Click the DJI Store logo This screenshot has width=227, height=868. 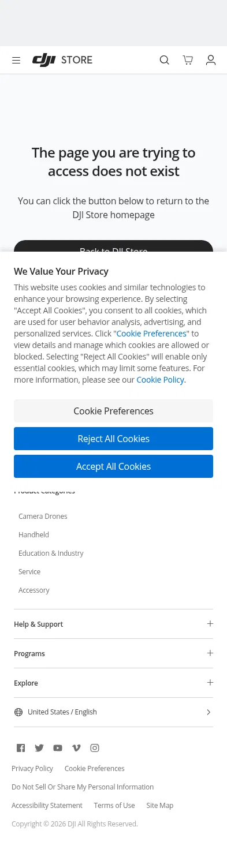pos(62,60)
